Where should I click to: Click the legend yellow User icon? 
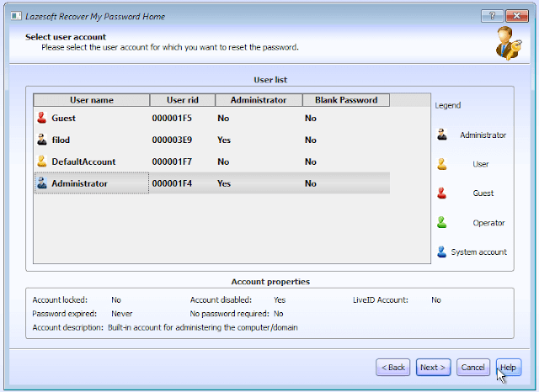point(442,164)
